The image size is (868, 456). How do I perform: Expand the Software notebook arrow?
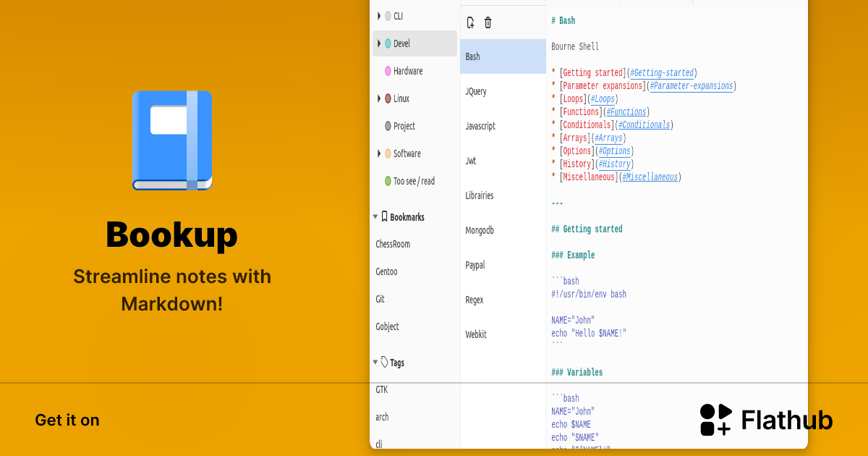[x=378, y=153]
